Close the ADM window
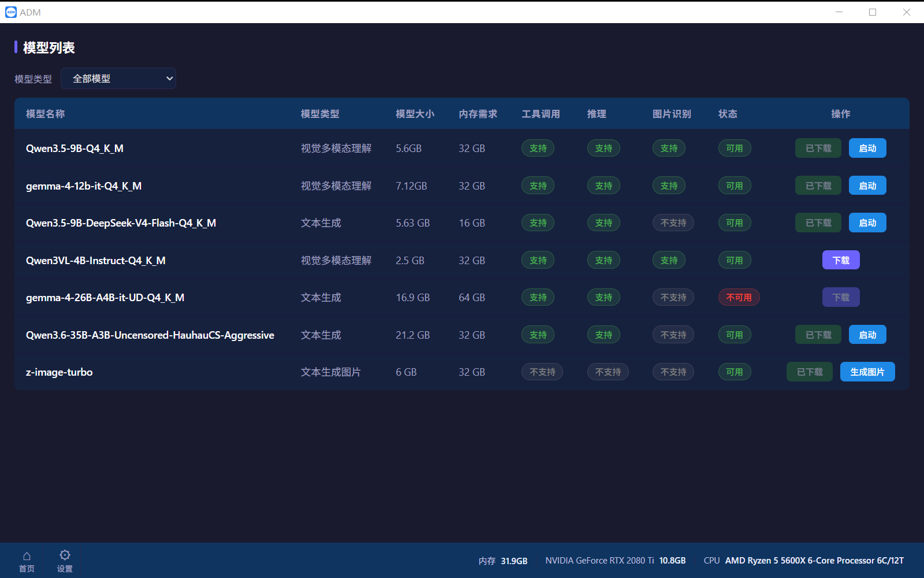 (x=907, y=12)
